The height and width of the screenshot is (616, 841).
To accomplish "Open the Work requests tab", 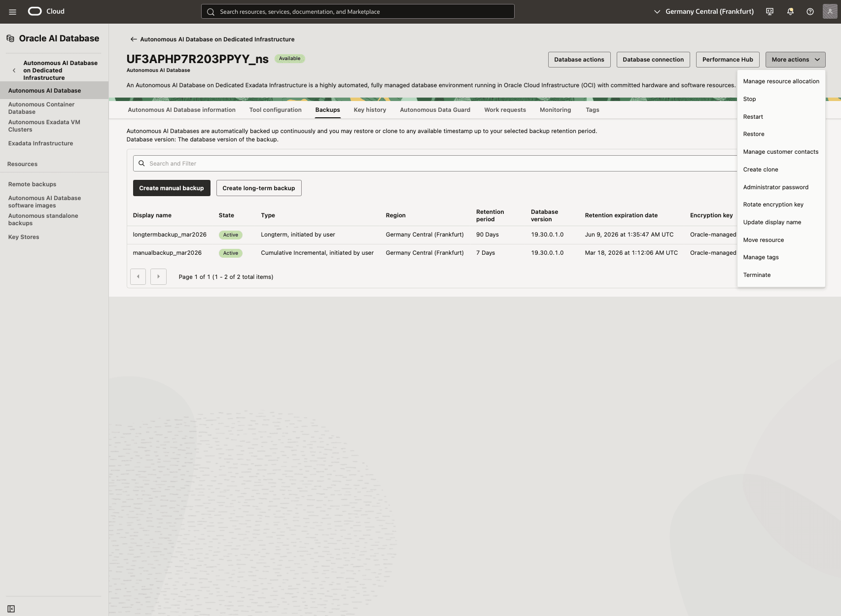I will click(x=505, y=110).
